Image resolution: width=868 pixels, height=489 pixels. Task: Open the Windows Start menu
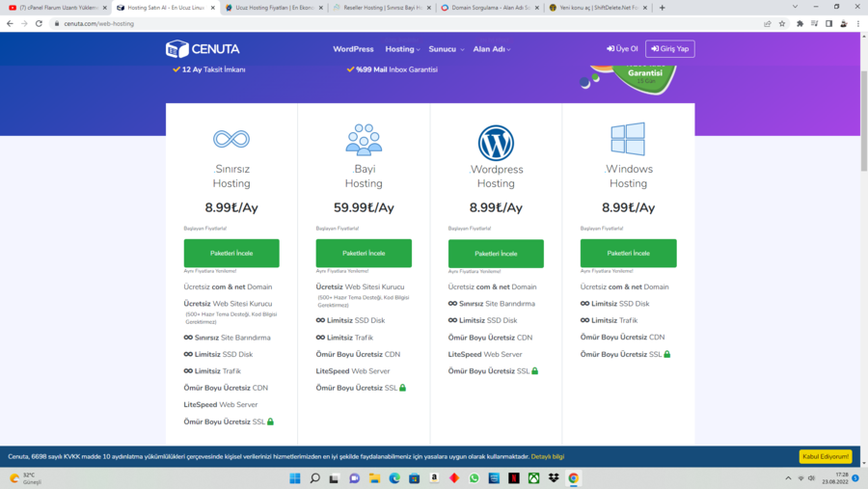(x=295, y=478)
